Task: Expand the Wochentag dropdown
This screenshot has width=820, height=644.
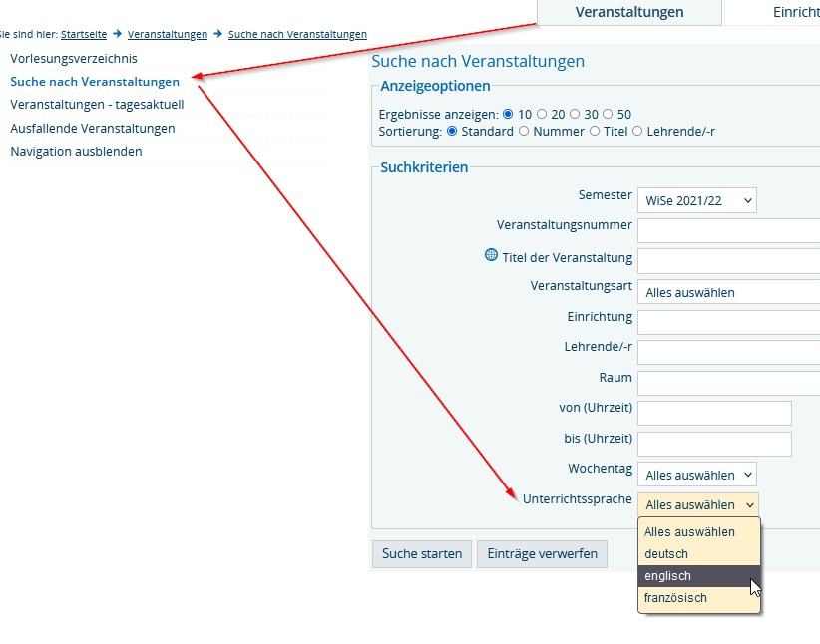Action: pyautogui.click(x=697, y=474)
